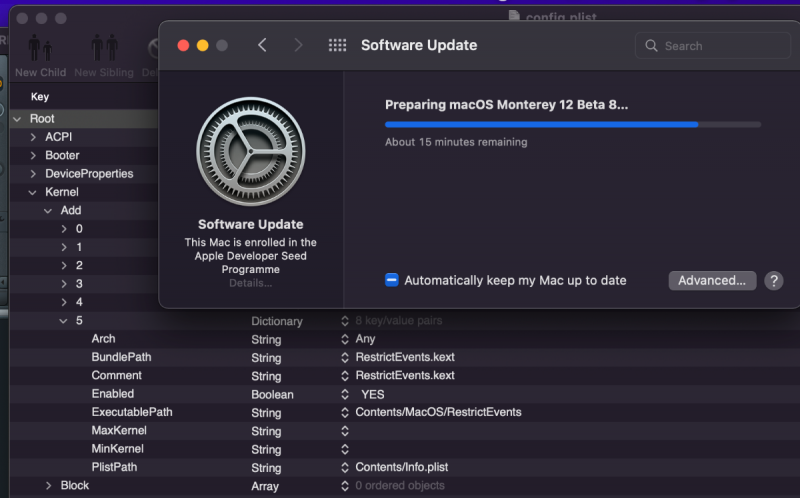Open help with question mark button
Screen dimensions: 800x498
(773, 281)
